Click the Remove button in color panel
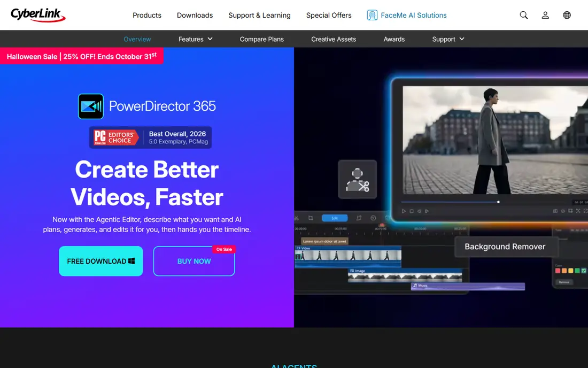 pos(564,282)
